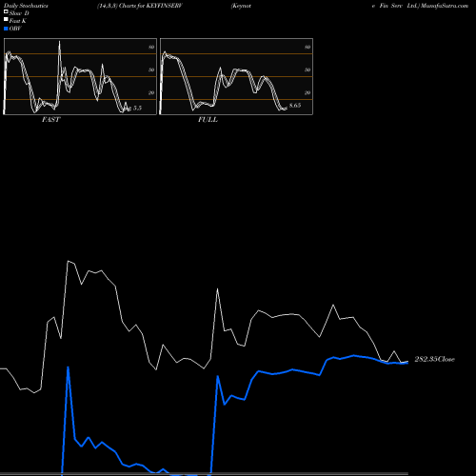Click the 'Fast K' legend label
The height and width of the screenshot is (476, 476).
click(x=17, y=21)
